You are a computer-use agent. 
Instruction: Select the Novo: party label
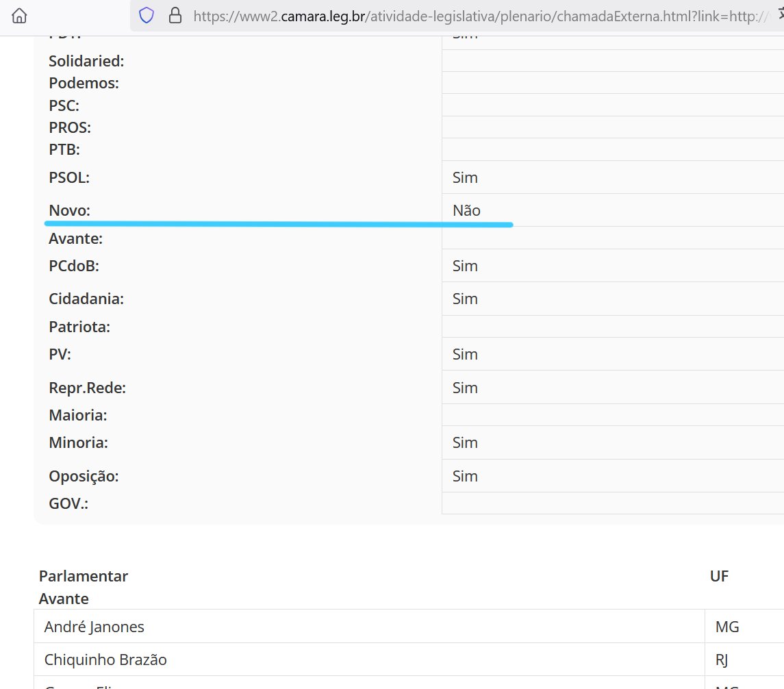70,210
